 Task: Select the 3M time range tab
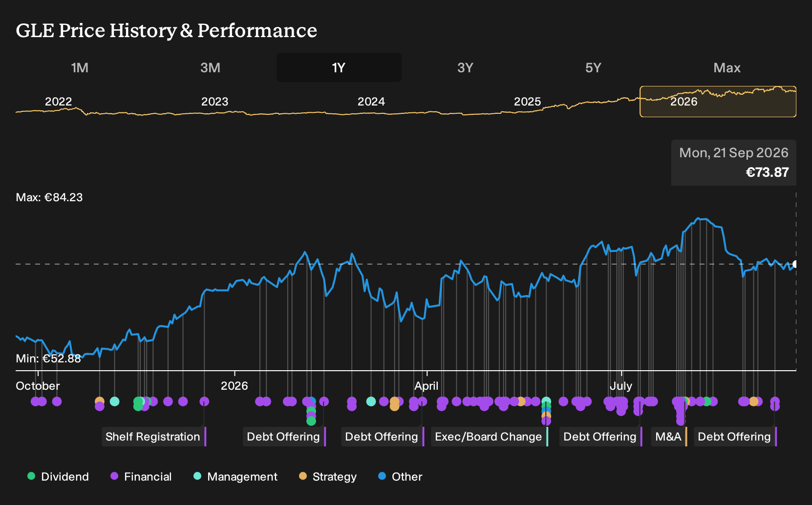210,67
